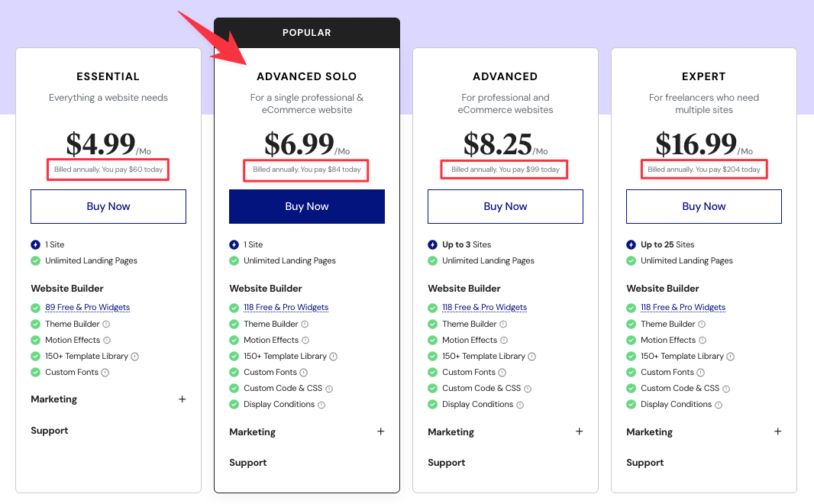Click the green checkmark next to Custom Fonts in Advanced Solo
The width and height of the screenshot is (814, 504).
pyautogui.click(x=234, y=372)
